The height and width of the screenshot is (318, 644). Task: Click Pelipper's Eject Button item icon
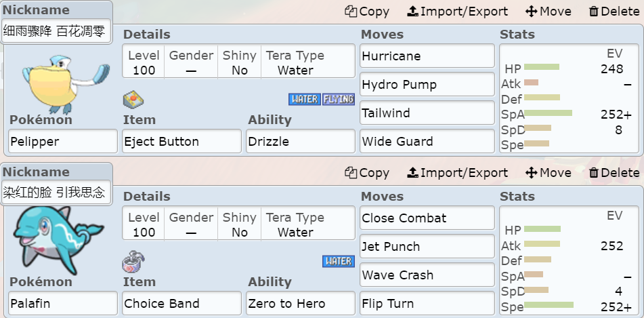pyautogui.click(x=133, y=100)
